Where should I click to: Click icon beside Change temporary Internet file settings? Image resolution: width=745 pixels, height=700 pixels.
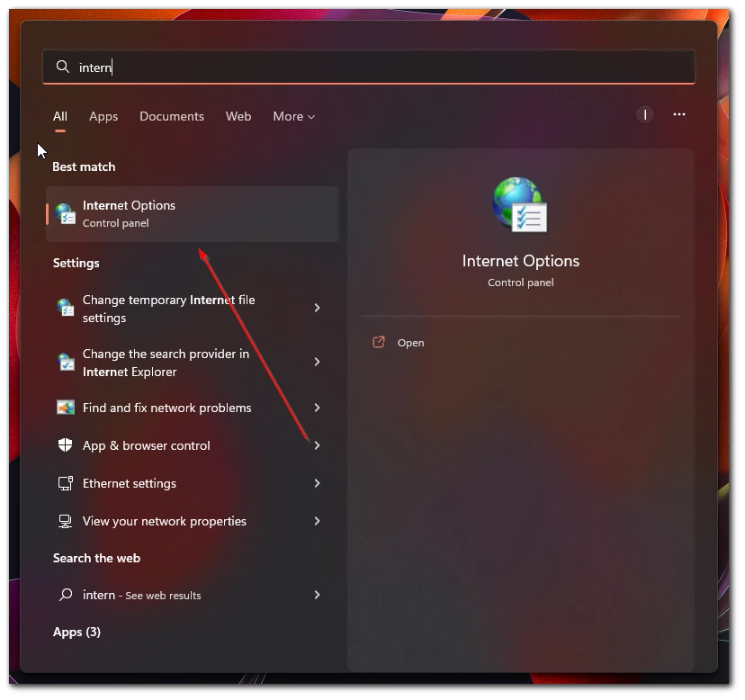tap(65, 308)
